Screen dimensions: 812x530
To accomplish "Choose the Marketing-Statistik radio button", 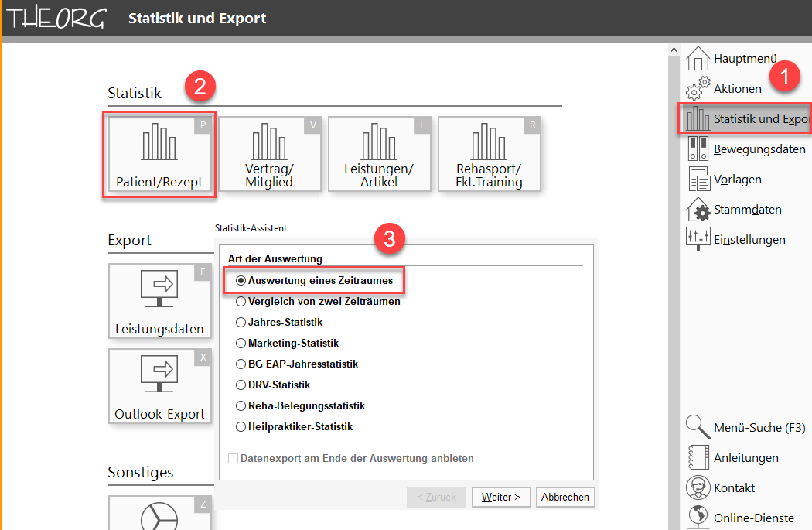I will [x=241, y=344].
